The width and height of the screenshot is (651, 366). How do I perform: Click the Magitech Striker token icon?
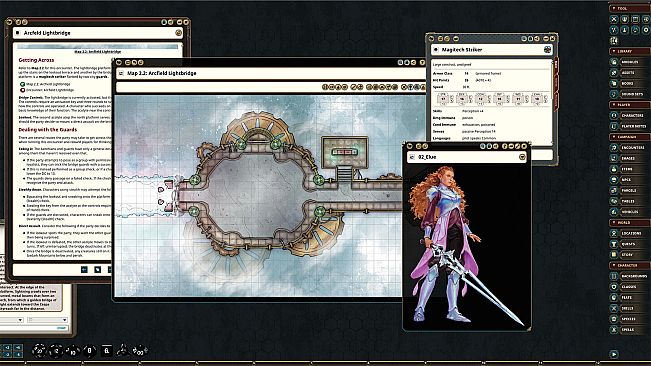pos(548,50)
